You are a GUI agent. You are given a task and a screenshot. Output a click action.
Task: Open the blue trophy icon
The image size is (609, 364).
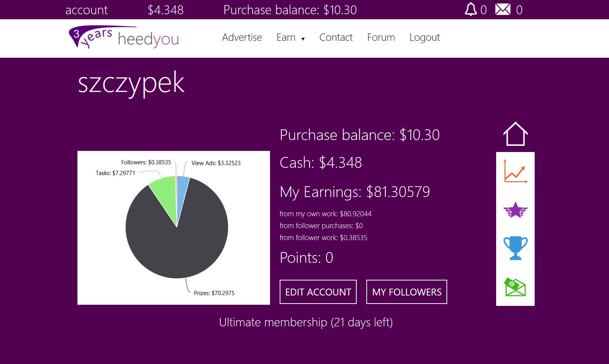[515, 248]
